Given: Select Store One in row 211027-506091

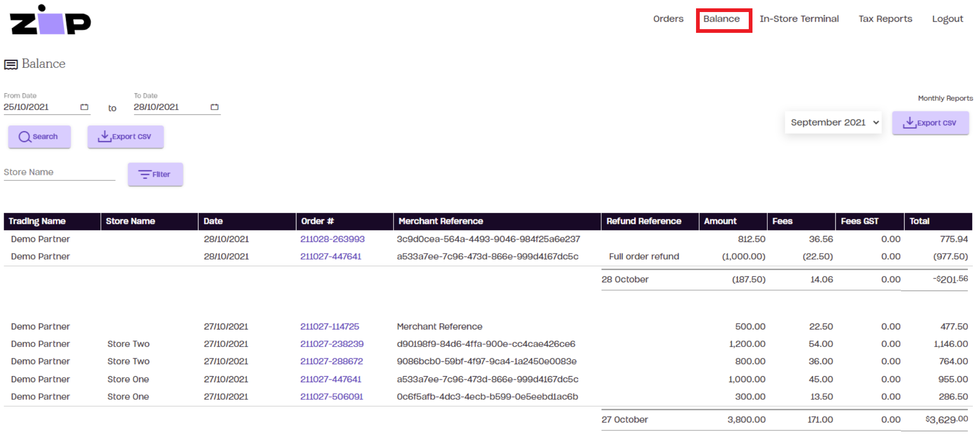Looking at the screenshot, I should (128, 397).
